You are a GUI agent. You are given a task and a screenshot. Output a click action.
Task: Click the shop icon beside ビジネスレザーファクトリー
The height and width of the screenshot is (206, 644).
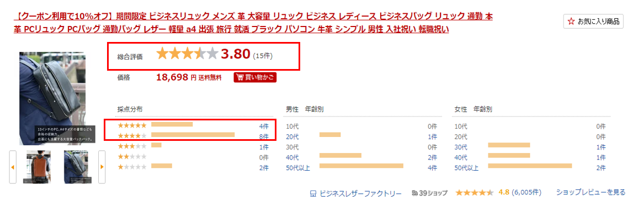pyautogui.click(x=313, y=193)
